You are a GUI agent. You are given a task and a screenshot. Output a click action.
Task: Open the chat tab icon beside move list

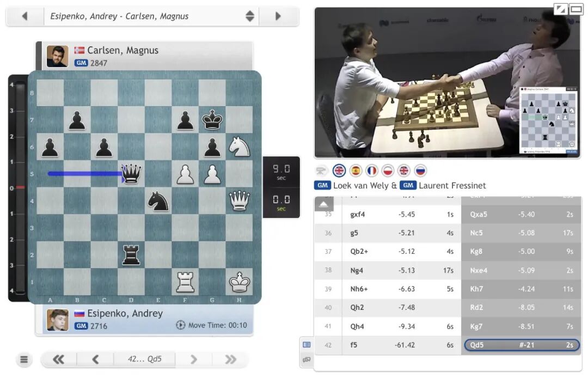(x=307, y=360)
